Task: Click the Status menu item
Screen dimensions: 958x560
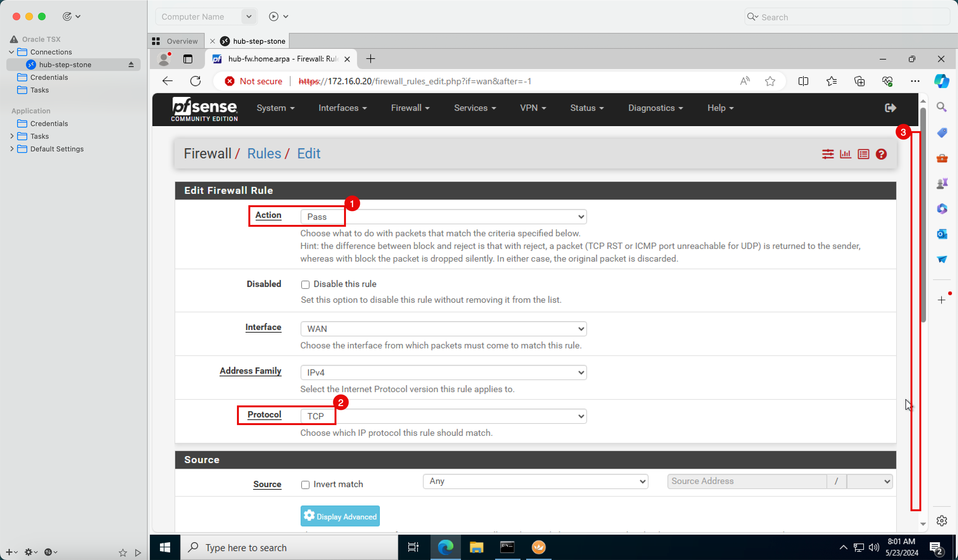Action: click(x=585, y=108)
